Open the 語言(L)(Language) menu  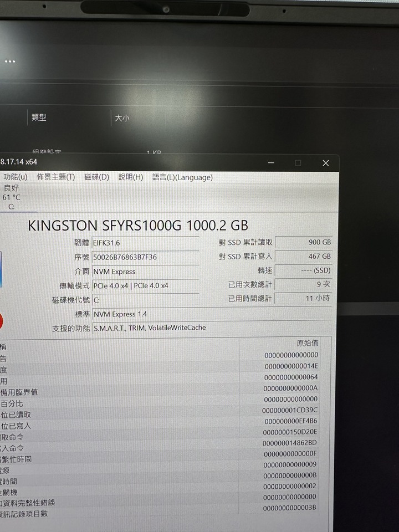click(182, 177)
